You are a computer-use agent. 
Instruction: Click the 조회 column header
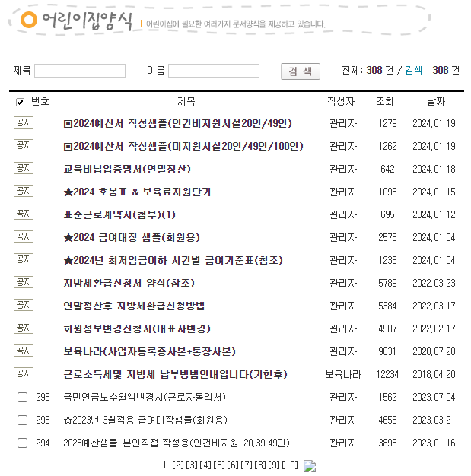(x=385, y=101)
